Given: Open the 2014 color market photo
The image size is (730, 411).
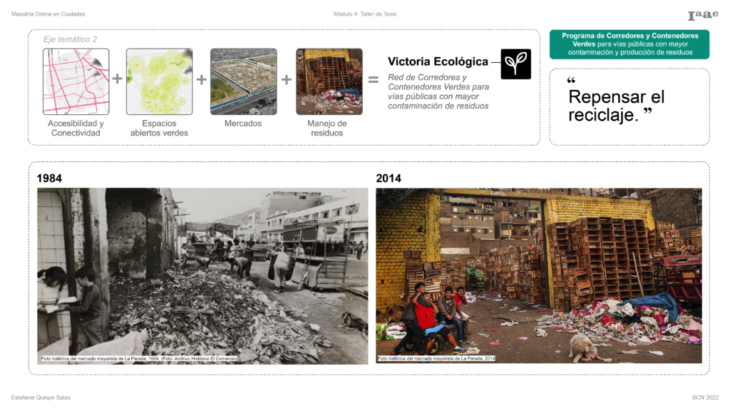Looking at the screenshot, I should (x=538, y=275).
